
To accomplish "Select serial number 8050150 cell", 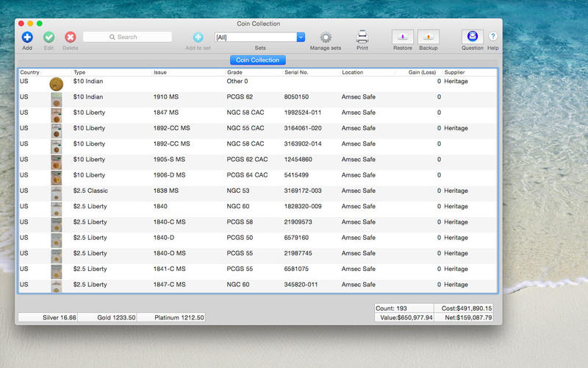I will tap(296, 97).
